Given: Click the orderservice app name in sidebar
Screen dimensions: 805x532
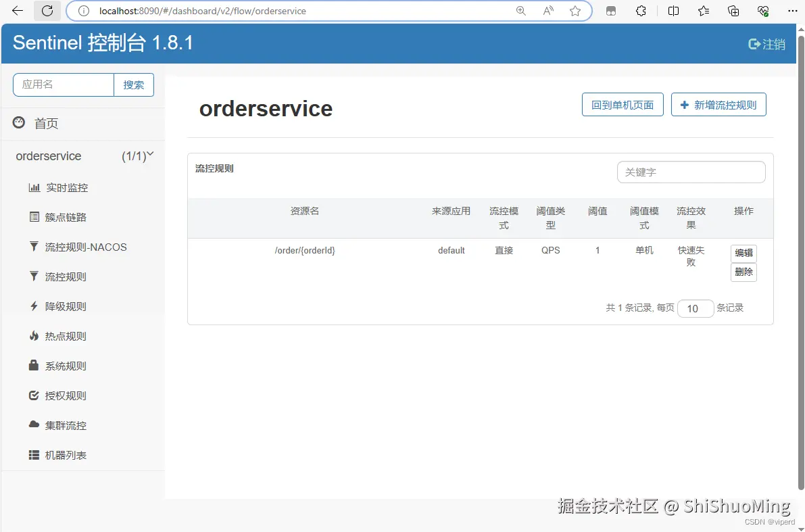Looking at the screenshot, I should (x=48, y=156).
